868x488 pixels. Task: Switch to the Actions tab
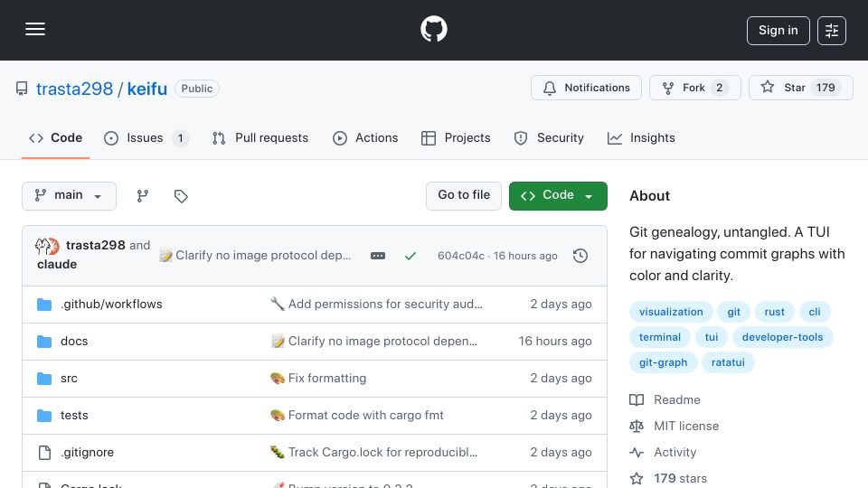365,137
